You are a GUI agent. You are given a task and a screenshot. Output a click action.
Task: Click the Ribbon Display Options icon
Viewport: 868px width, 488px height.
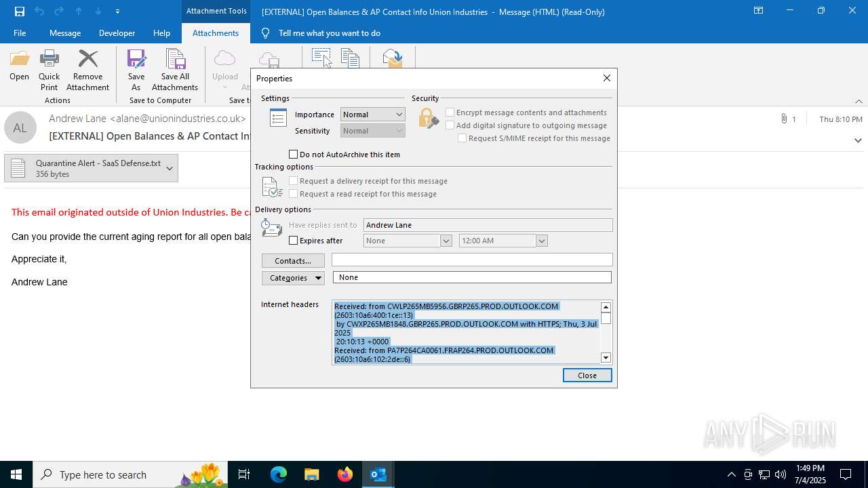[759, 11]
